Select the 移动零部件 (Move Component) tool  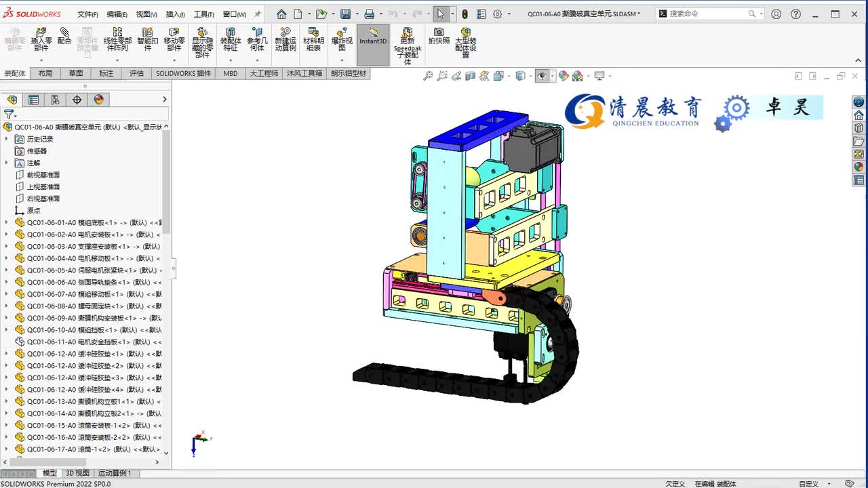click(174, 40)
